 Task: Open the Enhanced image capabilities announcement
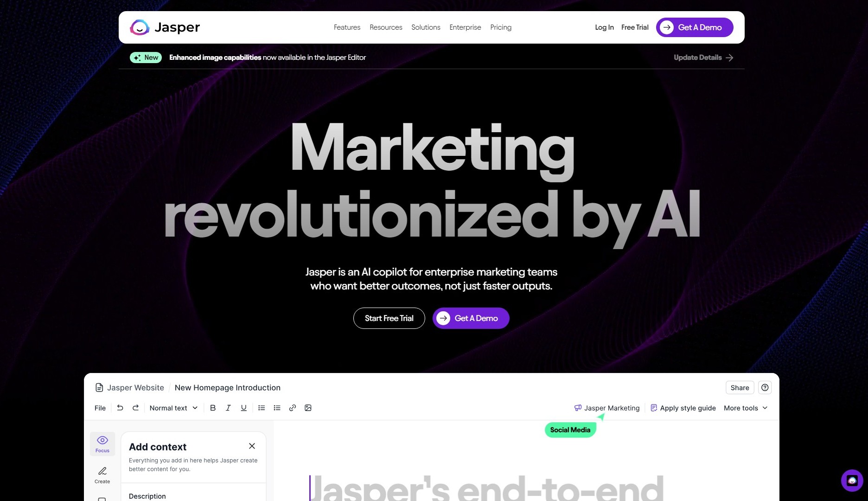point(268,58)
